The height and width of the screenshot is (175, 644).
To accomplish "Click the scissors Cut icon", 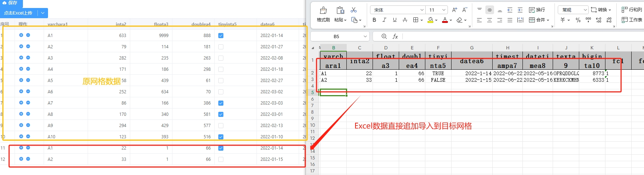I will pyautogui.click(x=354, y=10).
